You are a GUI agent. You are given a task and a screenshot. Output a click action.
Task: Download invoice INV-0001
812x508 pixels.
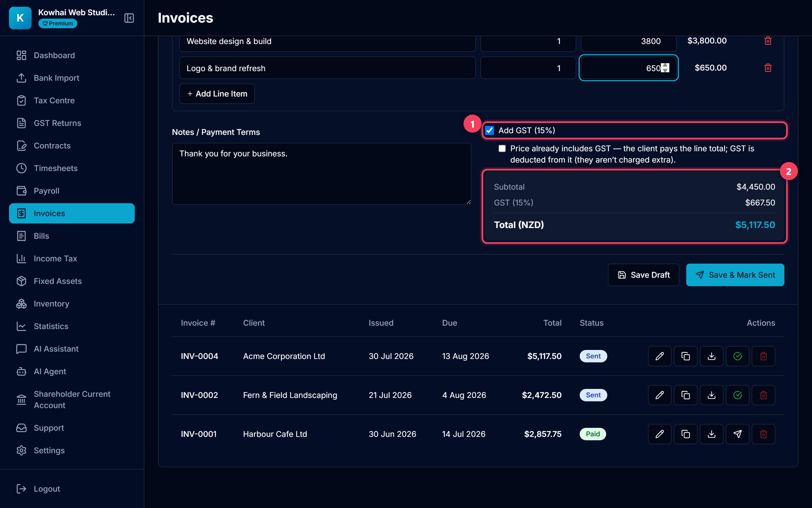tap(711, 434)
